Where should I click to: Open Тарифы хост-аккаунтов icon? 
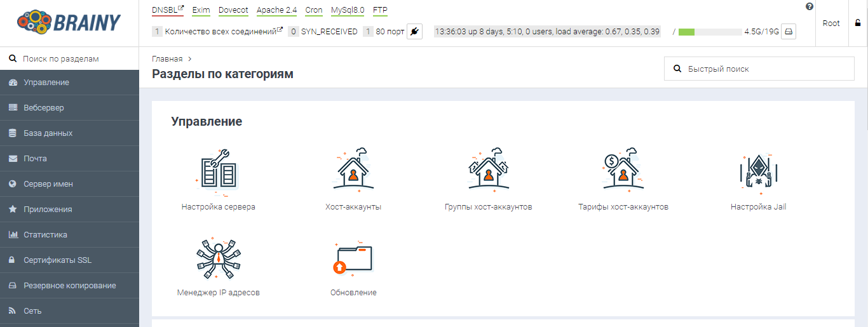tap(623, 170)
